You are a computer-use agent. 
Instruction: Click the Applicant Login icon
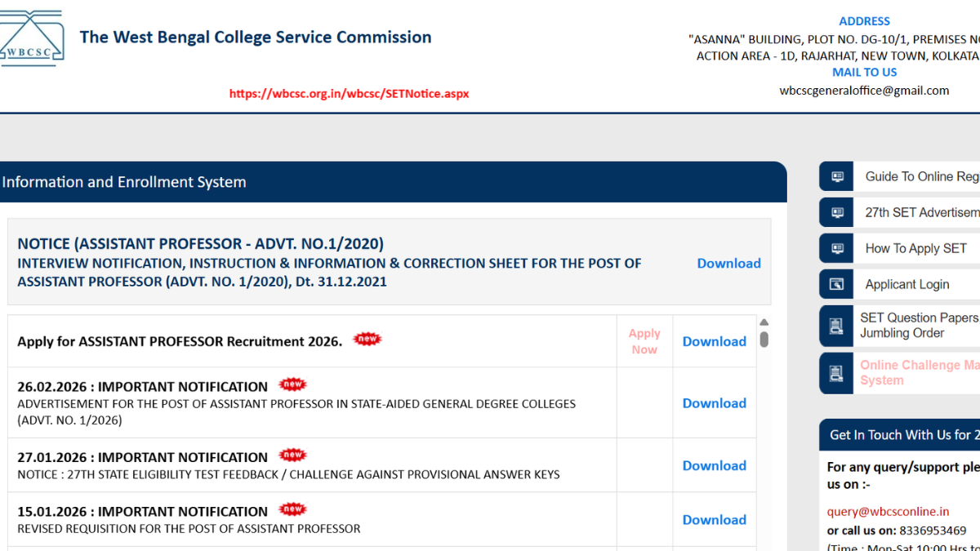(x=836, y=284)
